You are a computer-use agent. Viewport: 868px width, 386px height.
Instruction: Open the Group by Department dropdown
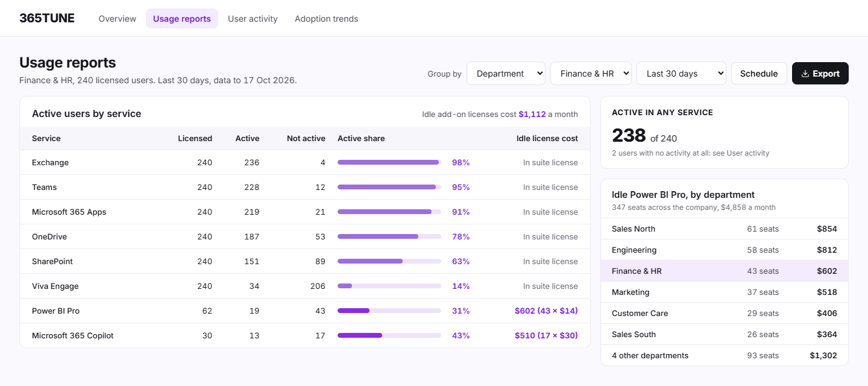click(506, 74)
